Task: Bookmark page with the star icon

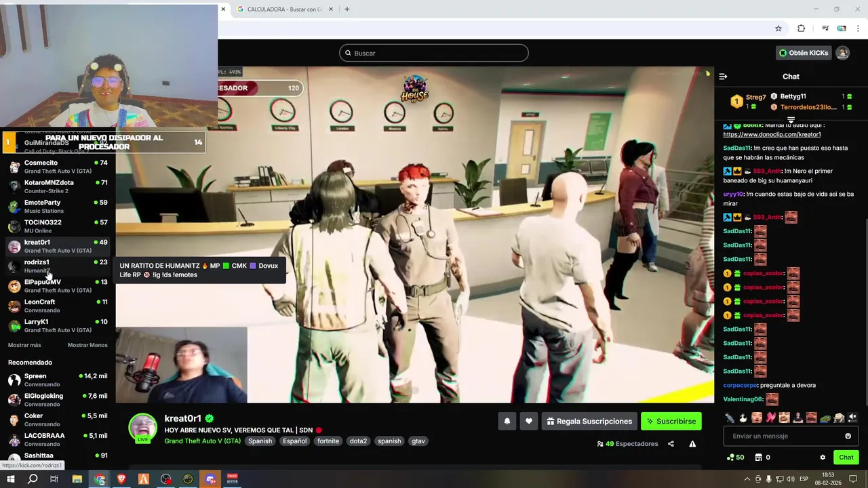Action: (x=778, y=28)
